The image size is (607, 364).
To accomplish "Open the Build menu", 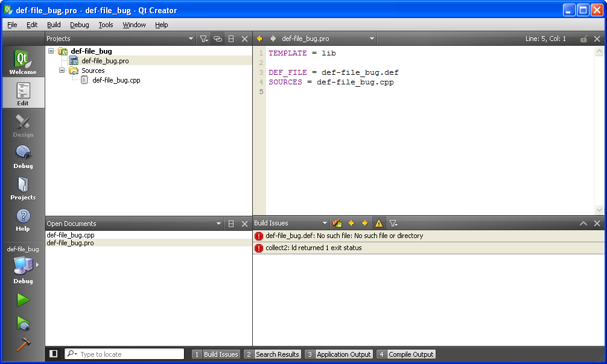I will tap(54, 25).
